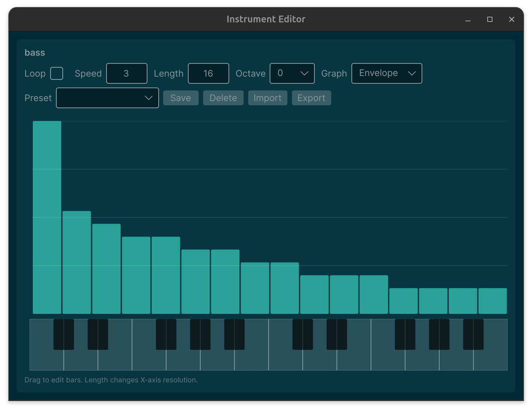
Task: Click the Import button
Action: 267,98
